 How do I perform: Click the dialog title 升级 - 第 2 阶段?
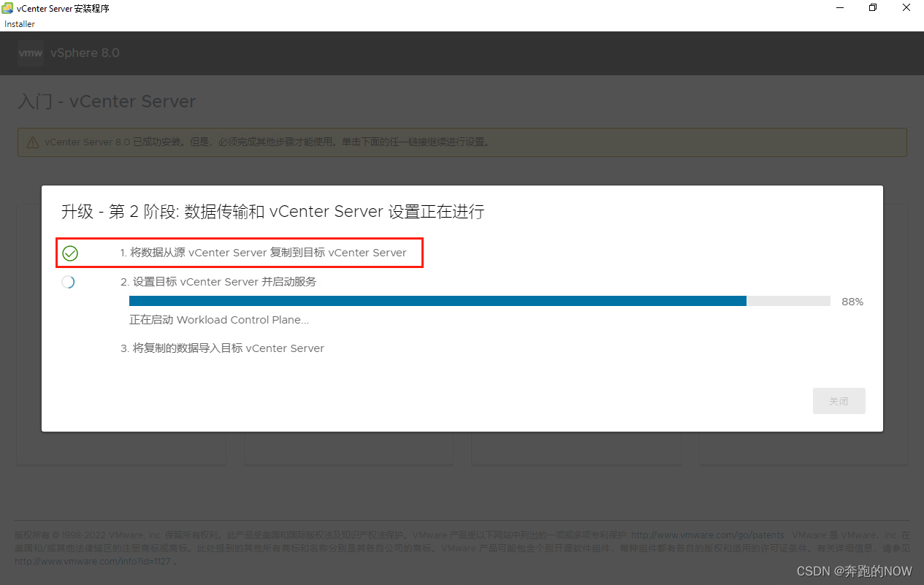(x=272, y=212)
